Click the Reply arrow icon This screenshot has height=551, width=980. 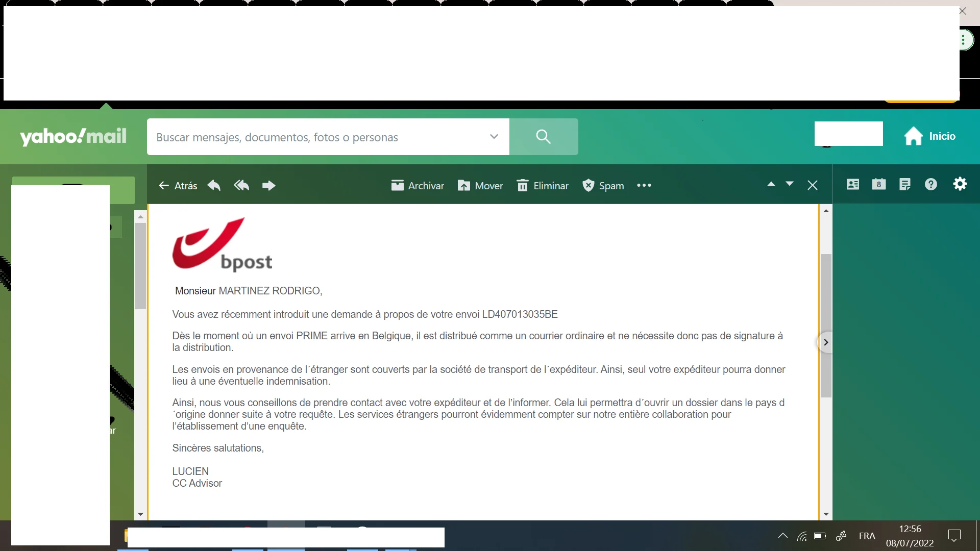[214, 186]
